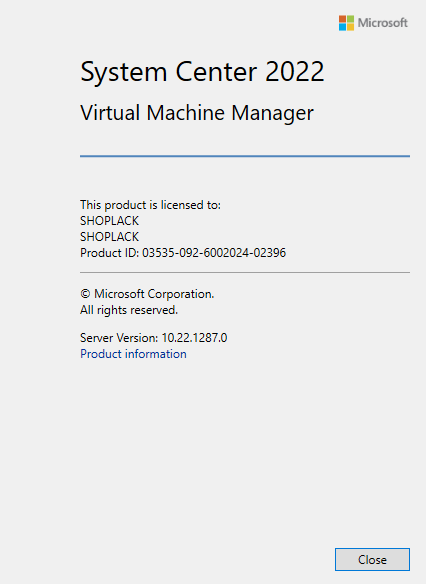Click the gray divider line
Screen dimensions: 426x584
[245, 273]
